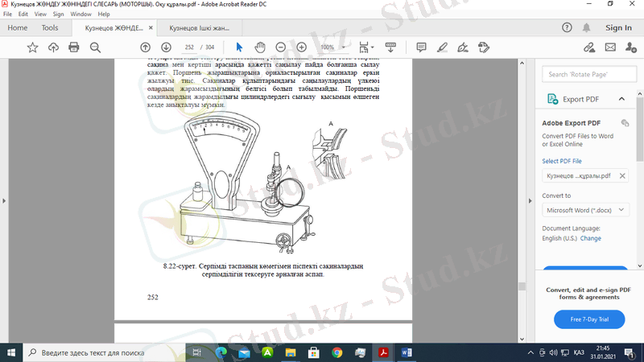Zoom in with the plus icon

coord(301,47)
